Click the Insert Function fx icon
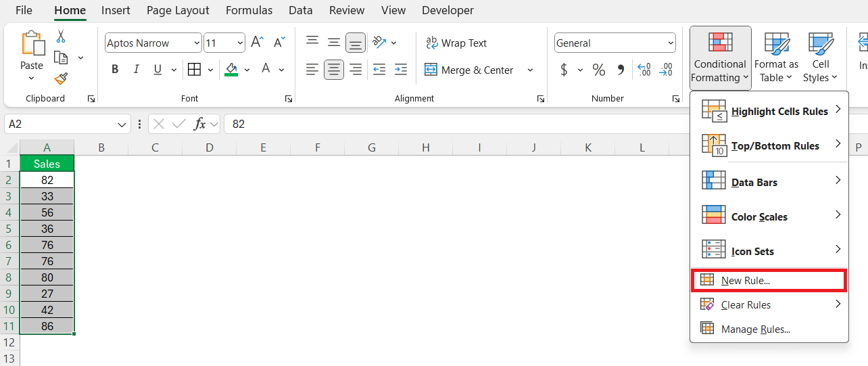 (199, 124)
